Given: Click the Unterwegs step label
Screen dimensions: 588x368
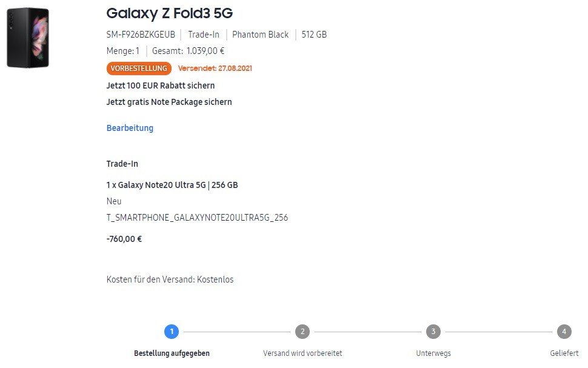Looking at the screenshot, I should tap(433, 353).
